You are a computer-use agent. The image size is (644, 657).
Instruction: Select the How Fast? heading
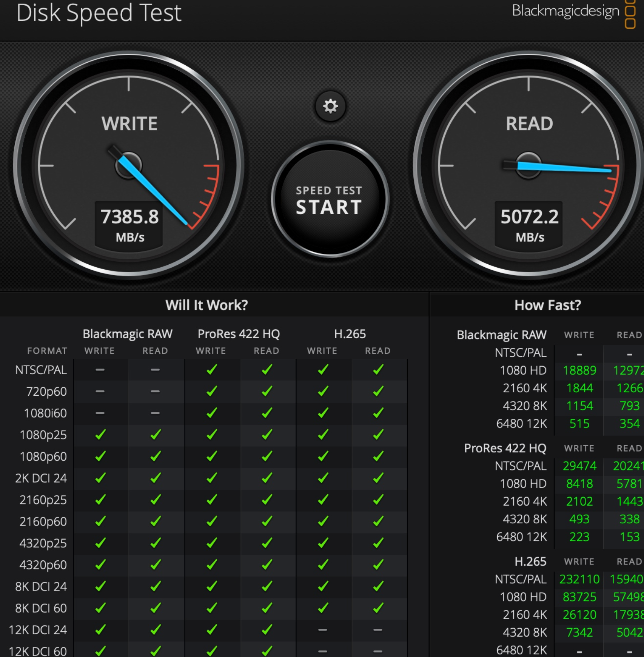548,305
